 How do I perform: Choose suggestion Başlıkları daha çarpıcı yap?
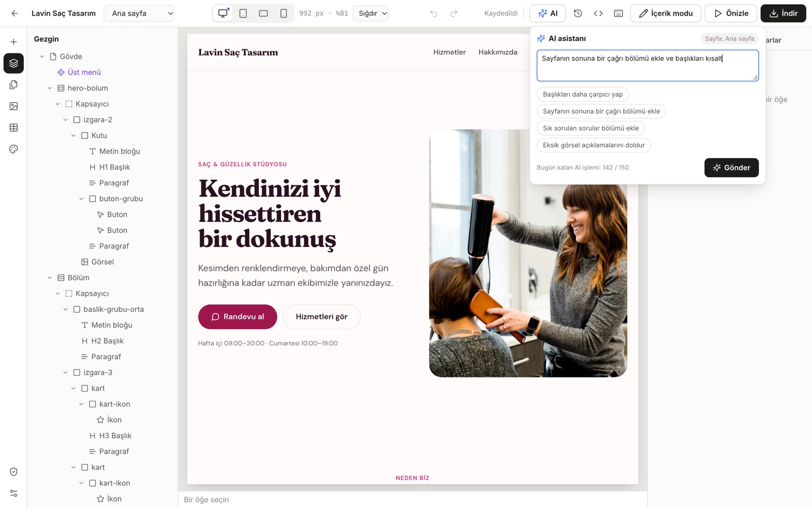(x=583, y=94)
